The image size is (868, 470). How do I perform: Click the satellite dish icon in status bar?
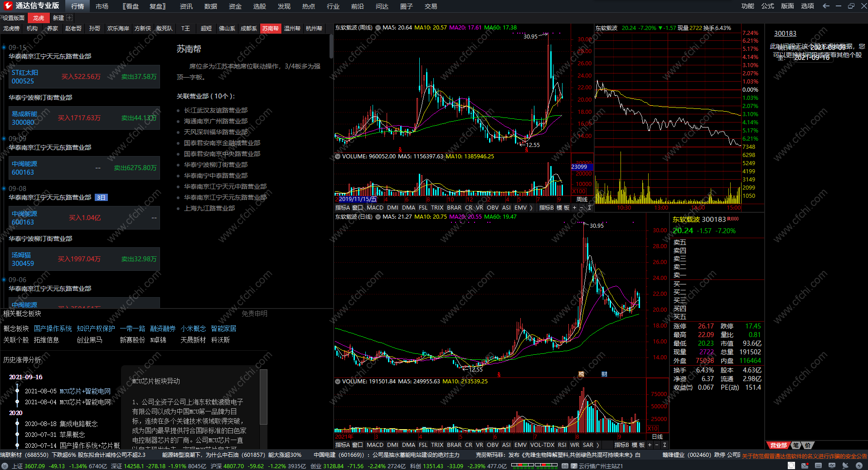tap(845, 466)
